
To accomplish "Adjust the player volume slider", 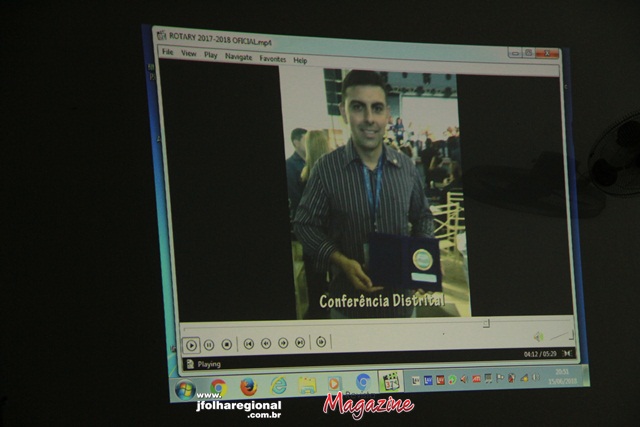I will pos(561,335).
